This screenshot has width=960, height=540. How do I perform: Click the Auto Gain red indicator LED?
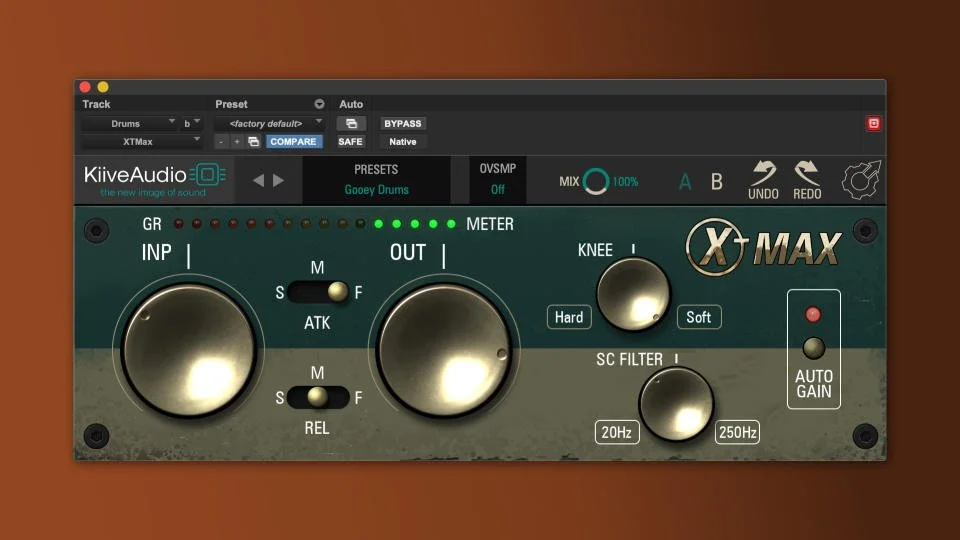tap(813, 315)
